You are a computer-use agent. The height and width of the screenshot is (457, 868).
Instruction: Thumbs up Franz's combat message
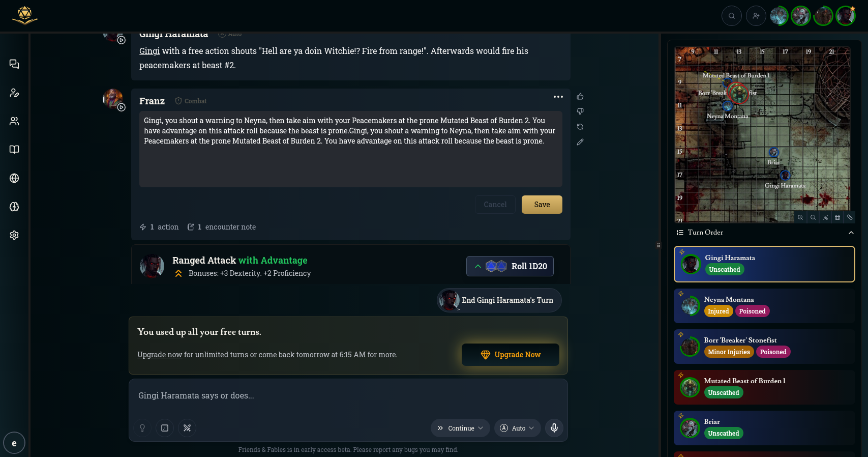point(580,97)
